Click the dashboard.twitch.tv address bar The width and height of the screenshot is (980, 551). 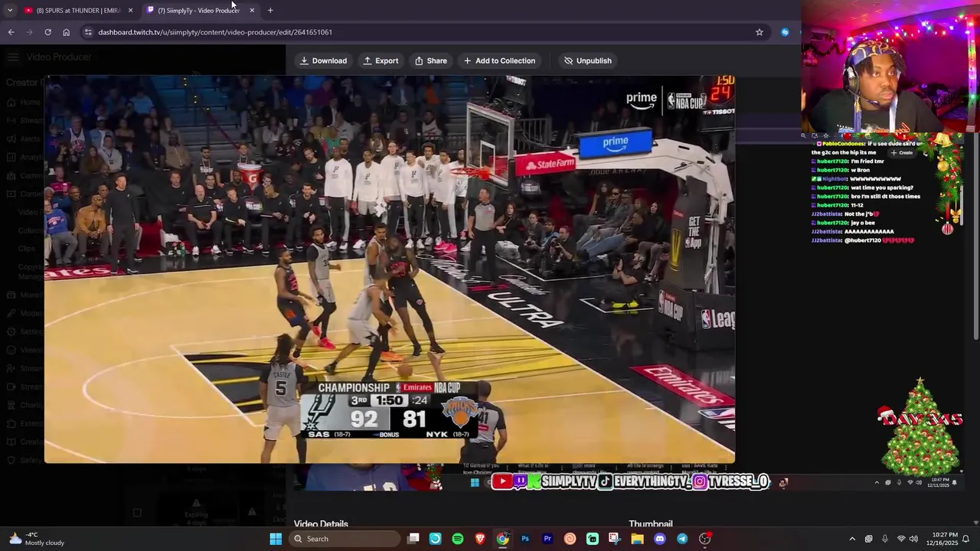point(425,32)
